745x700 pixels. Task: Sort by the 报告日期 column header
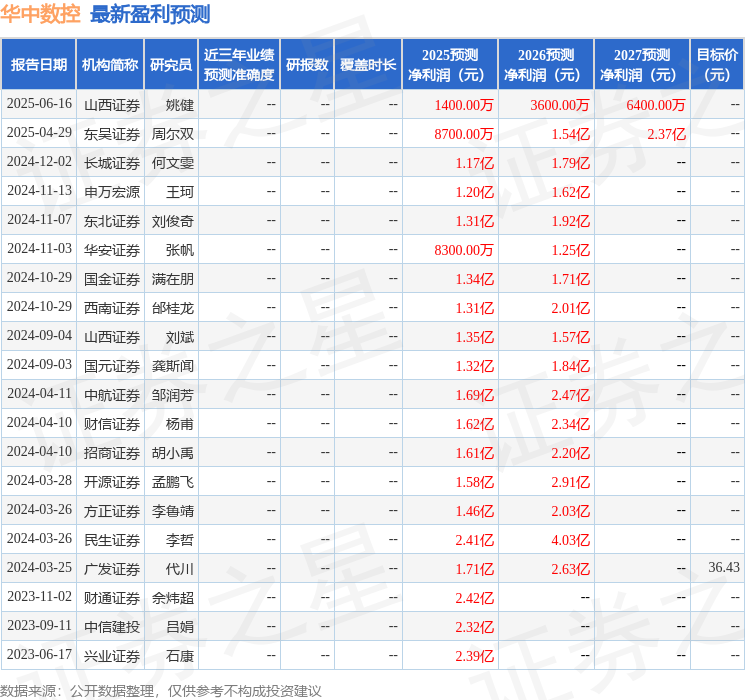tap(38, 65)
